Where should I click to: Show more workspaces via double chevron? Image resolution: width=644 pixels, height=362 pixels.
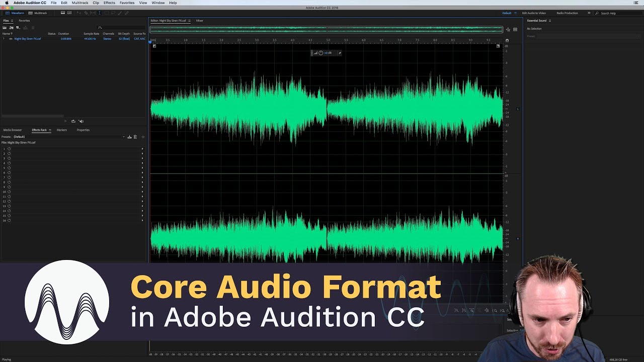tap(589, 13)
